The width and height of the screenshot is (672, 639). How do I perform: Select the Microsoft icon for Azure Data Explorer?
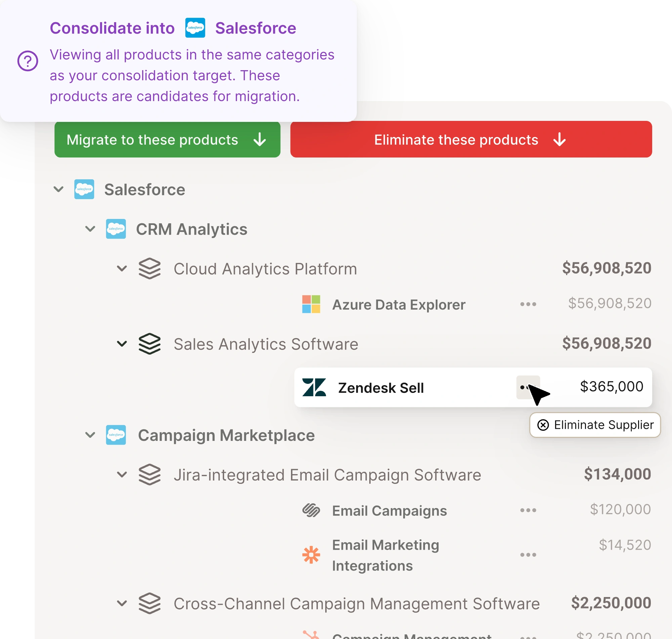(x=311, y=304)
